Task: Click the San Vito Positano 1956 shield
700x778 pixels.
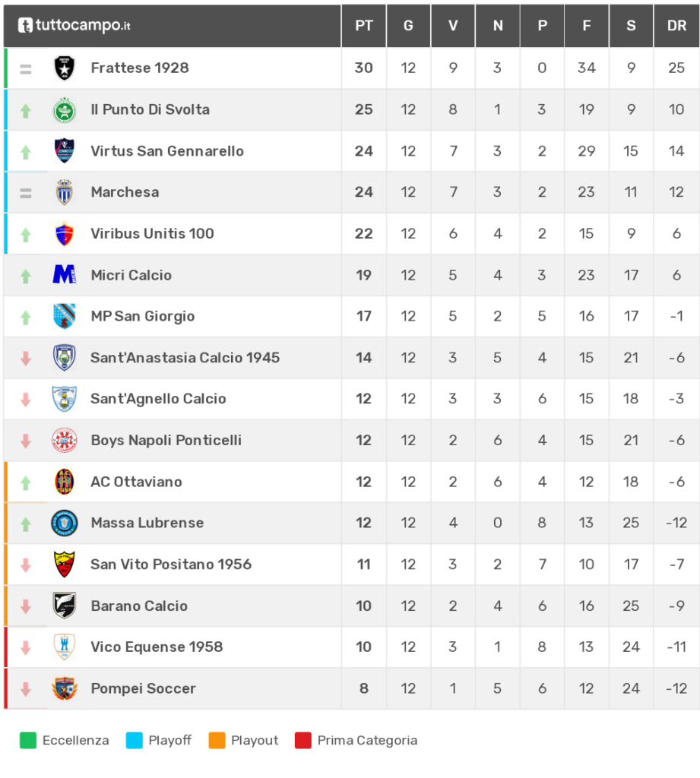Action: coord(64,565)
